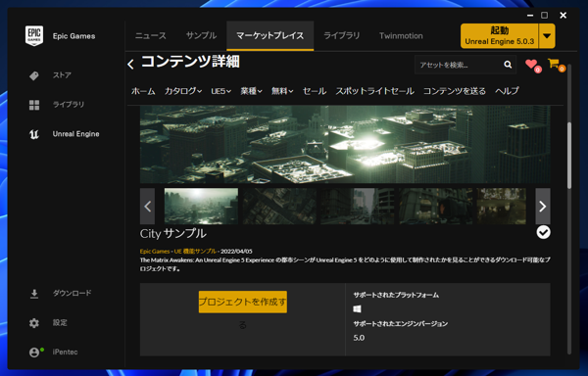588x376 pixels.
Task: Click the 5.0 engine version text
Action: coord(359,338)
